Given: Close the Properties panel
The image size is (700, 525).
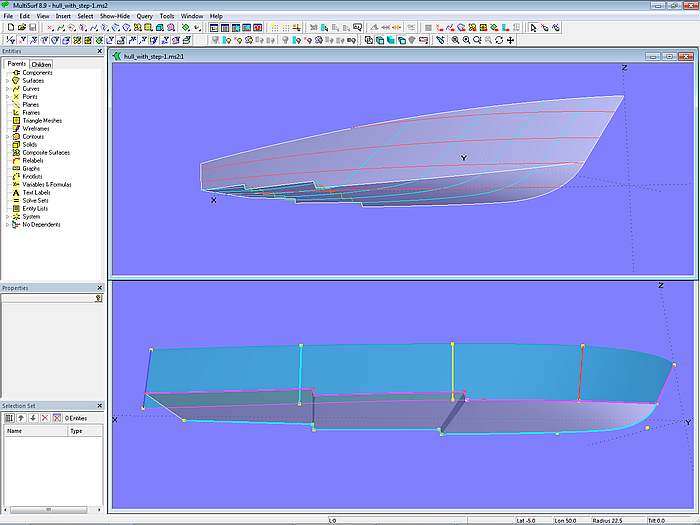Looking at the screenshot, I should [x=99, y=288].
